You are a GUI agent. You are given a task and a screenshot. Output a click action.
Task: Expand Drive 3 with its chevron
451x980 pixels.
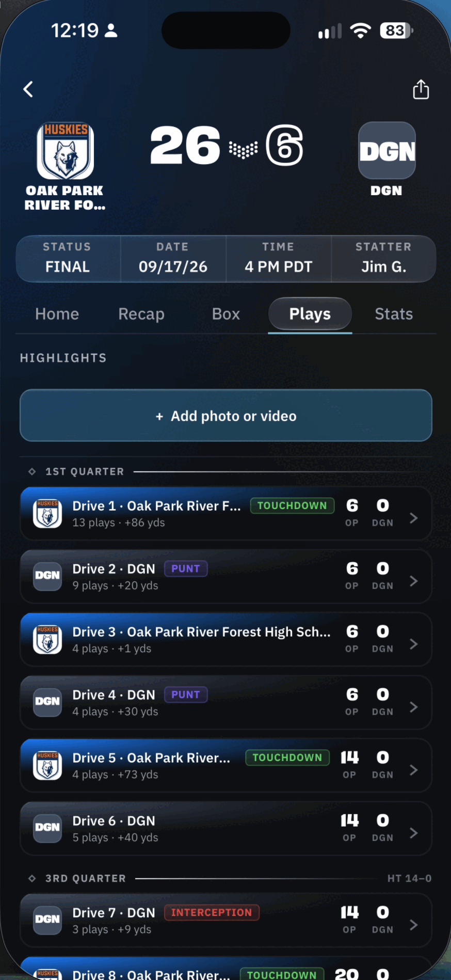pos(413,644)
